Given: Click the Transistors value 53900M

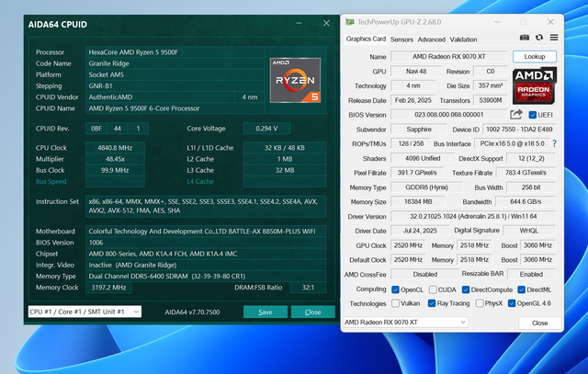Looking at the screenshot, I should pyautogui.click(x=490, y=100).
